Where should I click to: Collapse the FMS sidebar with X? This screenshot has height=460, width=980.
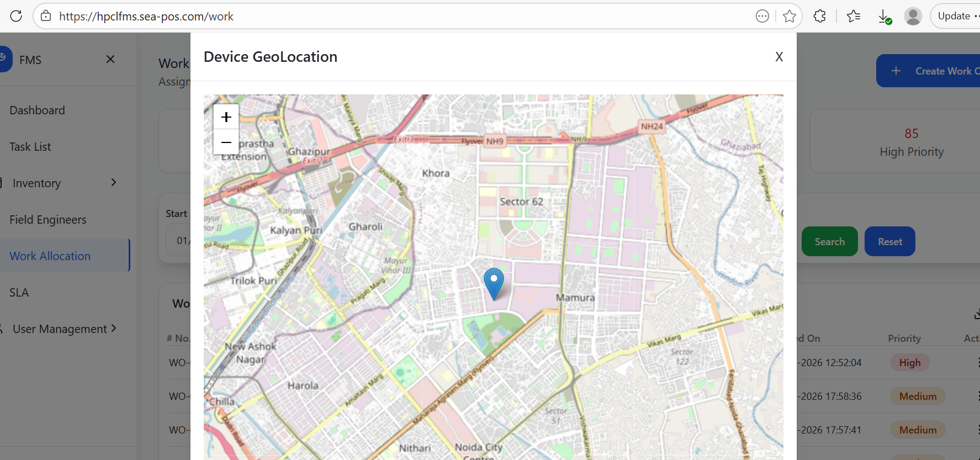point(110,59)
